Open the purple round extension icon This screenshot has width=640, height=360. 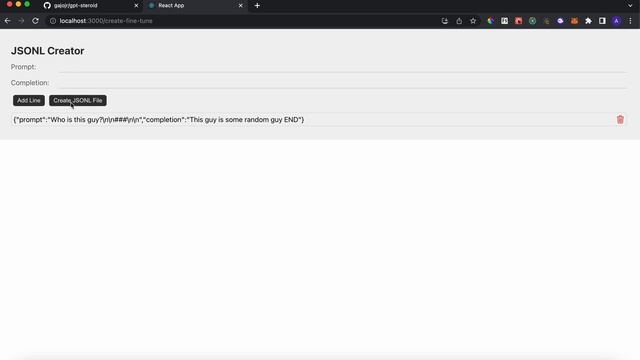coord(560,21)
